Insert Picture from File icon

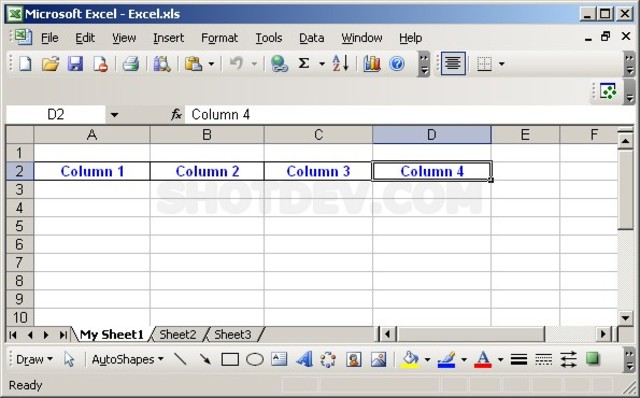[x=378, y=359]
